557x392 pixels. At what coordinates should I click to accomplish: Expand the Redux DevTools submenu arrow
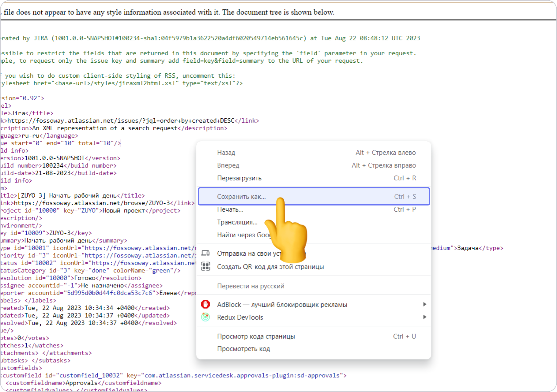pyautogui.click(x=424, y=317)
